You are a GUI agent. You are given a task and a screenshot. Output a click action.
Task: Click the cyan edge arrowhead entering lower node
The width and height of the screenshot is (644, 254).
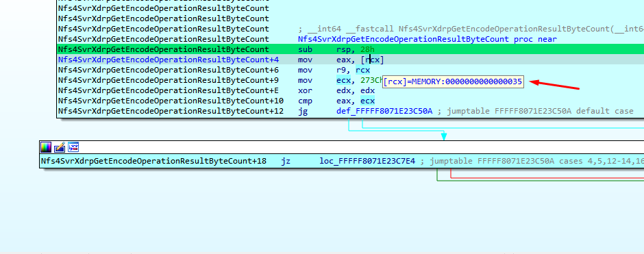coord(443,136)
